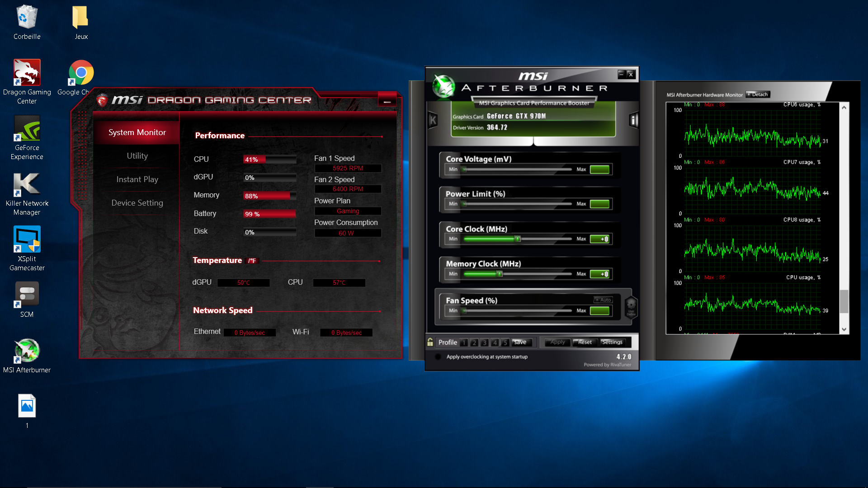The image size is (868, 488).
Task: Close the MSI Afterburner window
Action: point(631,74)
